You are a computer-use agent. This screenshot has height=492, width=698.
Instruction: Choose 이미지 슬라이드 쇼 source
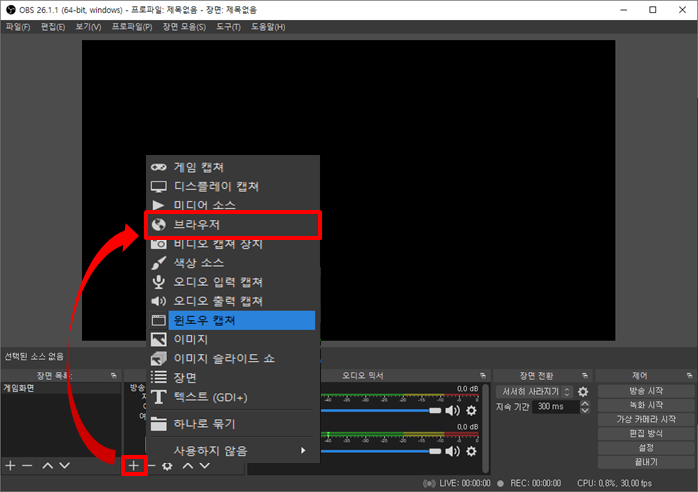(x=233, y=358)
